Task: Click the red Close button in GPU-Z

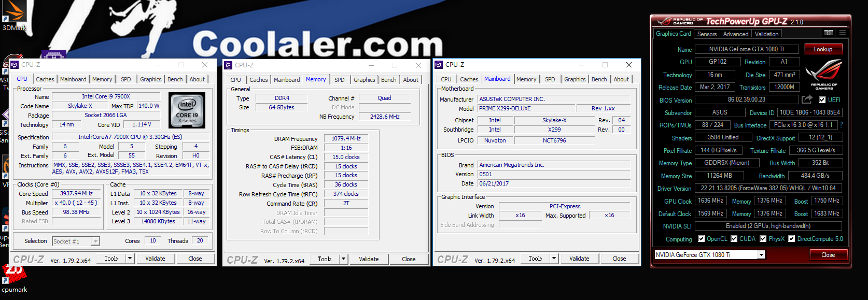Action: tap(828, 255)
